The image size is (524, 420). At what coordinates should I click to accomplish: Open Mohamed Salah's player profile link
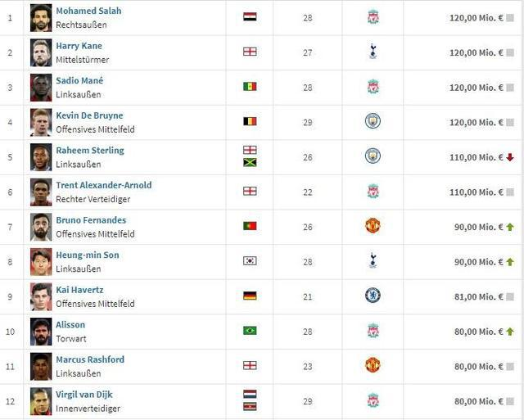[88, 11]
